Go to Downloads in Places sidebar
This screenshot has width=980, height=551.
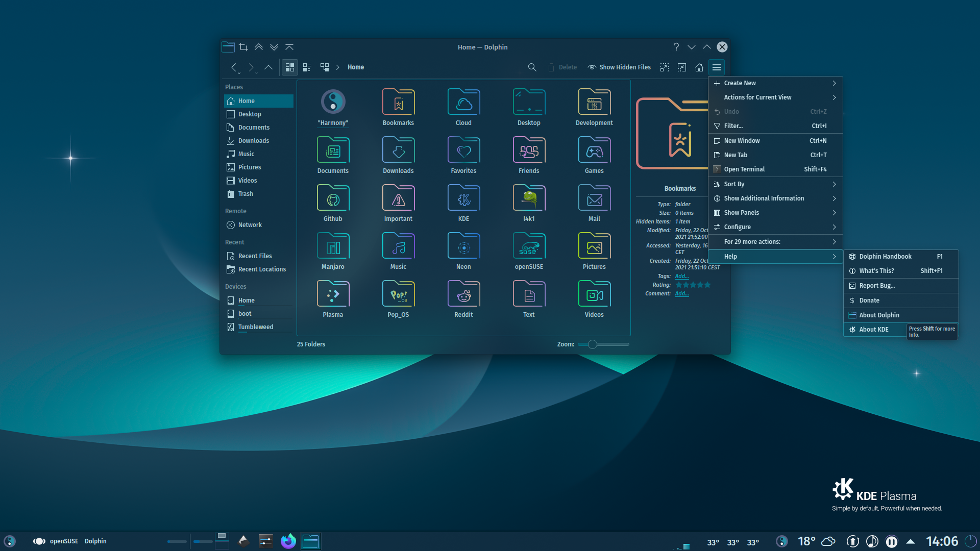pos(259,141)
